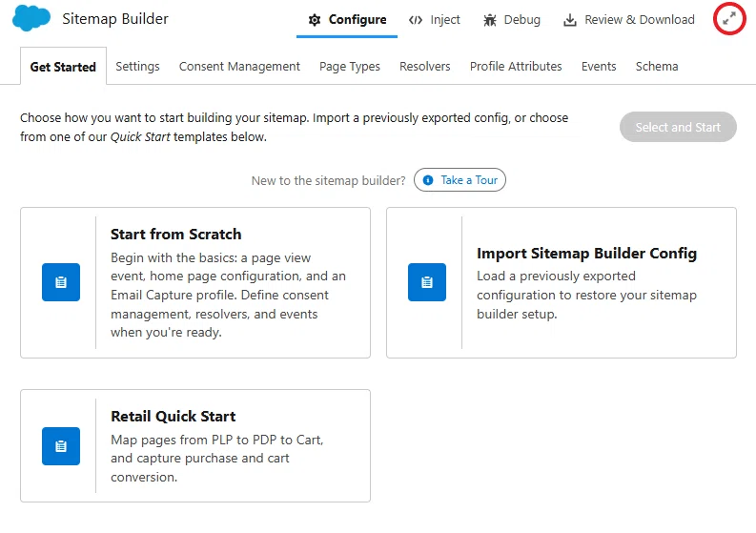The width and height of the screenshot is (756, 533).
Task: Open the Page Types tab
Action: point(350,66)
